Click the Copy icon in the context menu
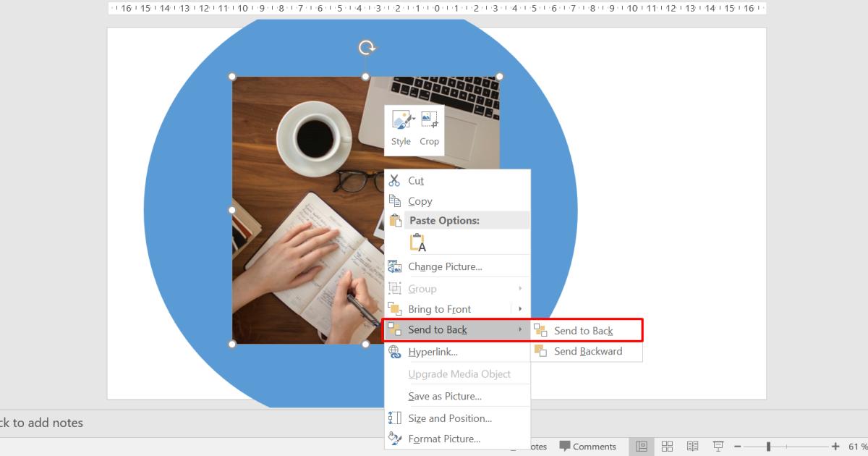 pos(394,200)
